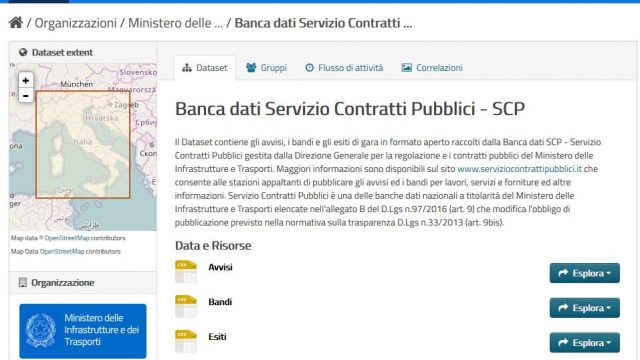Expand the Esplora dropdown for Avvisi
Viewport: 640px width, 360px height.
pyautogui.click(x=584, y=273)
